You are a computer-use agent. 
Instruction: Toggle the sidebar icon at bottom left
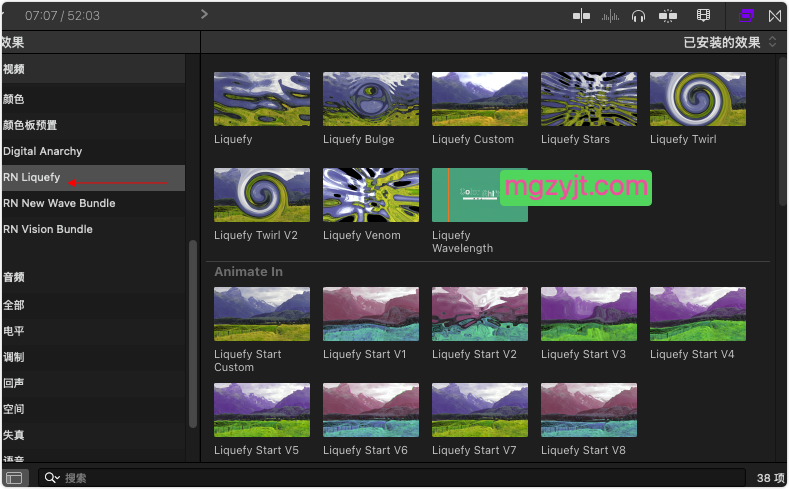point(14,477)
